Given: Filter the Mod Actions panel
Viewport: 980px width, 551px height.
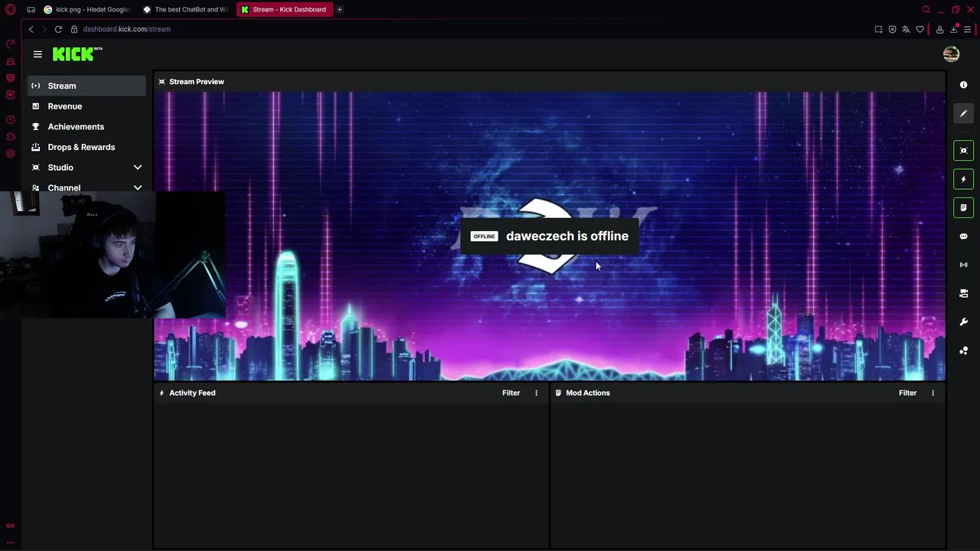Looking at the screenshot, I should click(x=907, y=393).
